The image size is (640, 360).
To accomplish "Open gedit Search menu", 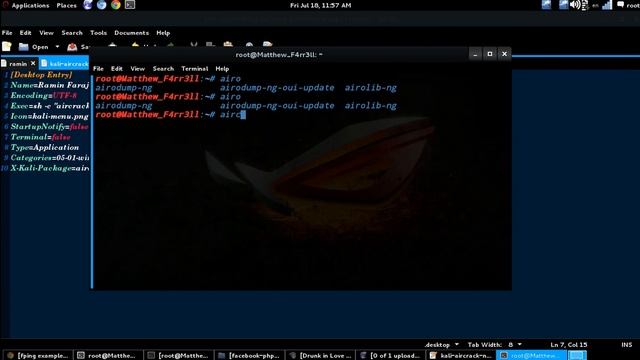I will pos(72,33).
